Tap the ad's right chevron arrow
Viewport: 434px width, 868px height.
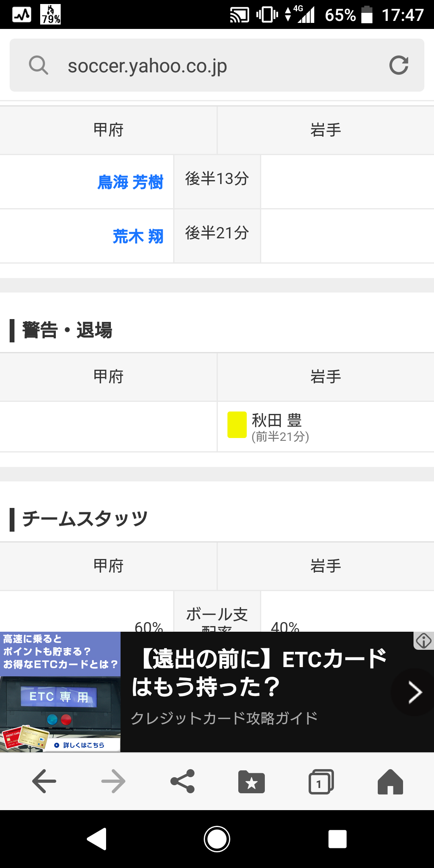point(415,692)
